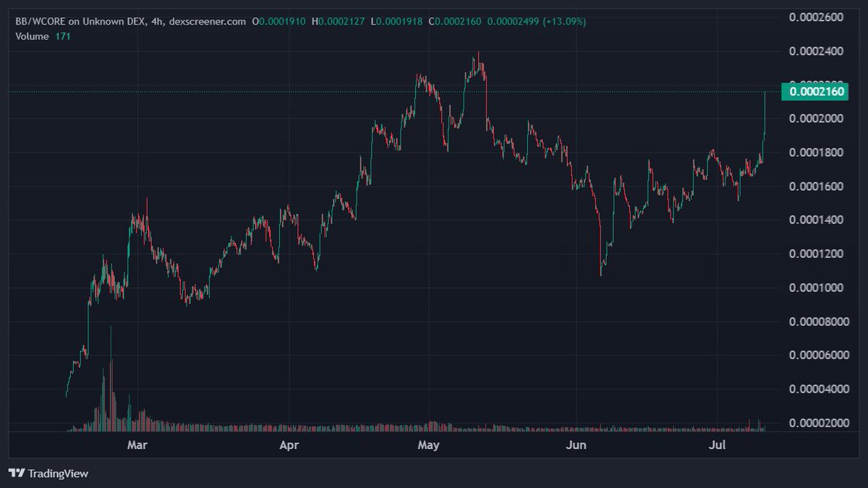Click the 0.0001400 price axis label

(817, 220)
